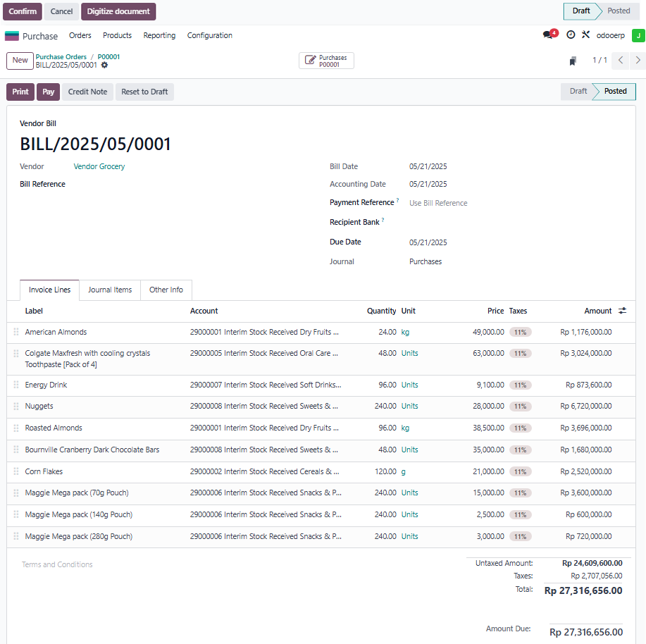Sort by the Label column header
The width and height of the screenshot is (646, 644).
tap(34, 311)
